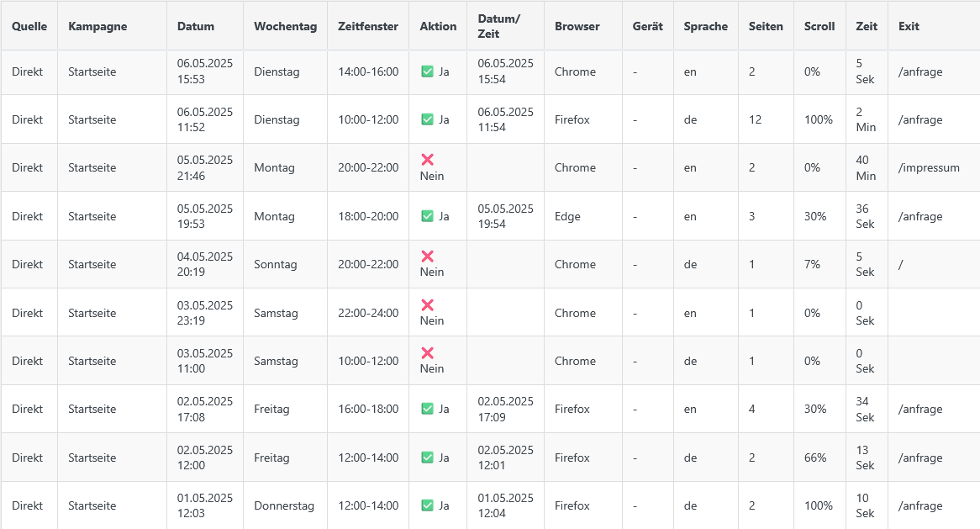This screenshot has height=529, width=980.
Task: Click green check in 02.05.2025 17:08 row
Action: (427, 410)
